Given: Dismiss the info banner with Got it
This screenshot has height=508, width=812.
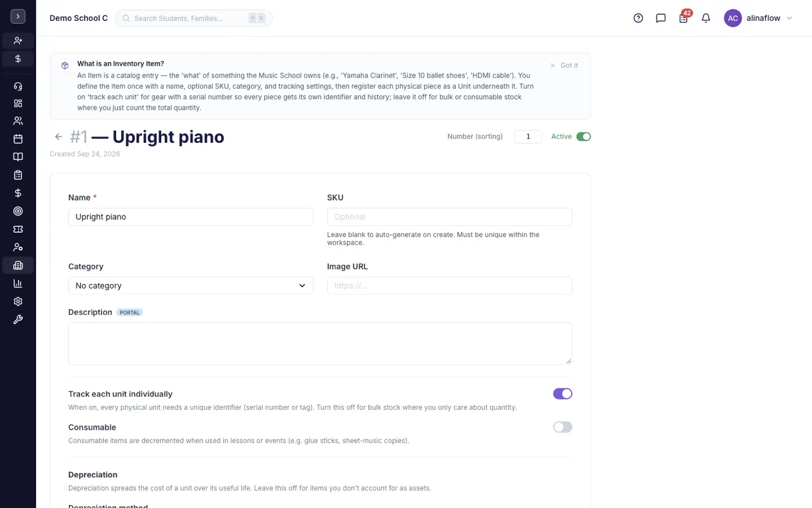Looking at the screenshot, I should pyautogui.click(x=564, y=66).
